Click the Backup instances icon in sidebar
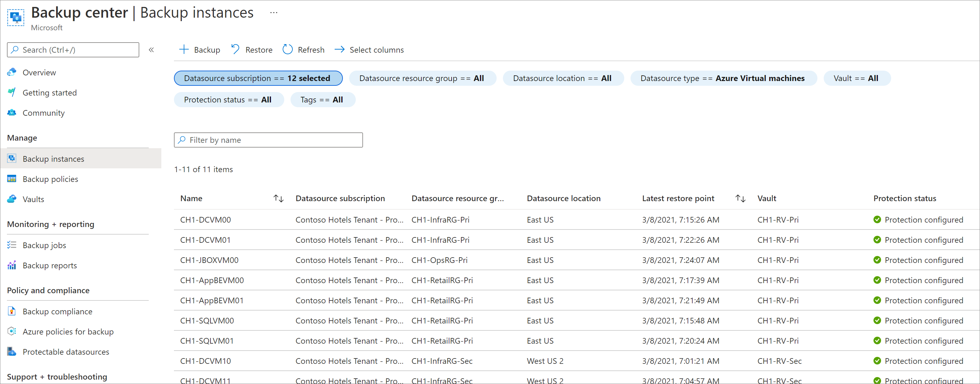This screenshot has height=384, width=980. 11,158
